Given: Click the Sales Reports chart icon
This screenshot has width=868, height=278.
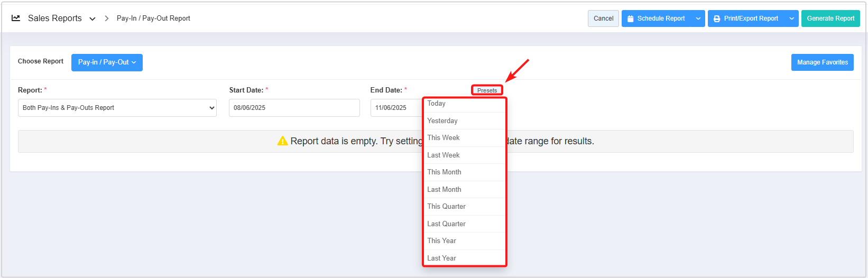Looking at the screenshot, I should click(16, 18).
